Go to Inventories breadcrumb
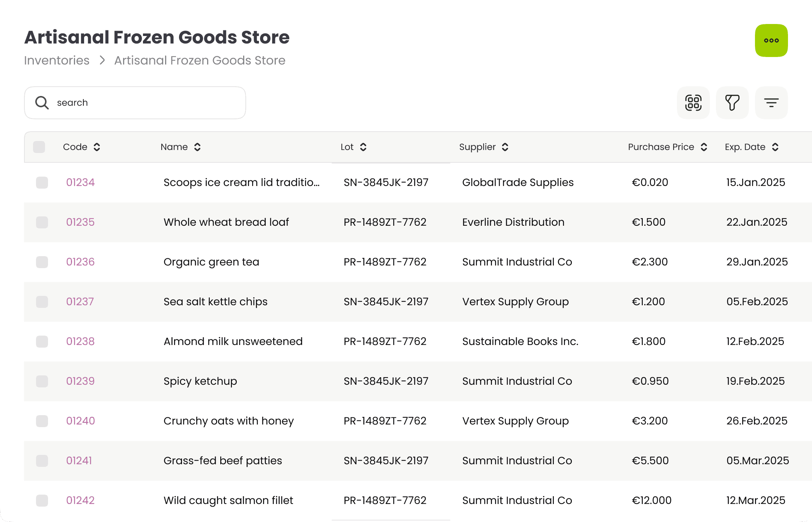Viewport: 812px width, 522px height. point(57,60)
